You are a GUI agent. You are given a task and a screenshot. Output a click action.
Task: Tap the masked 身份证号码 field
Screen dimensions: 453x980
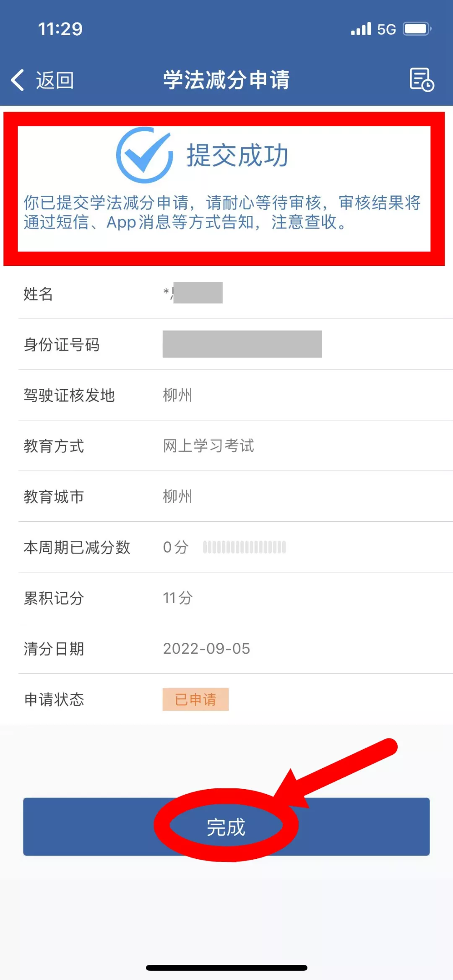(242, 344)
